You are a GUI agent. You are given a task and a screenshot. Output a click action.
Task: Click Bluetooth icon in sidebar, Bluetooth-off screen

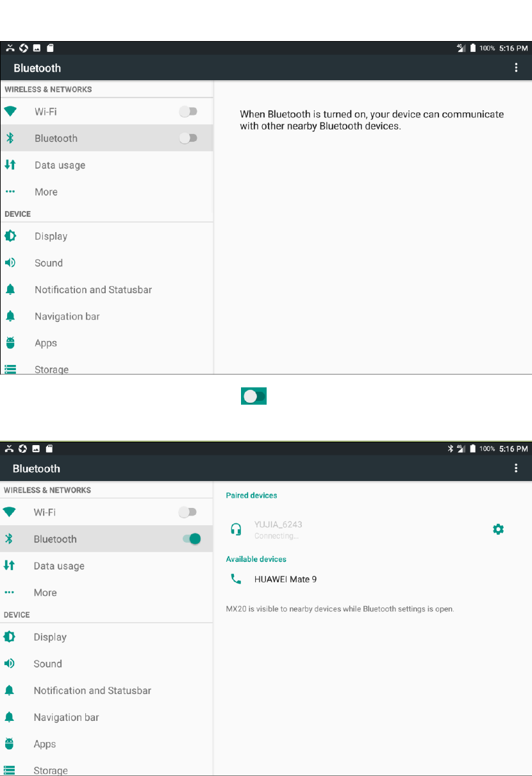10,138
